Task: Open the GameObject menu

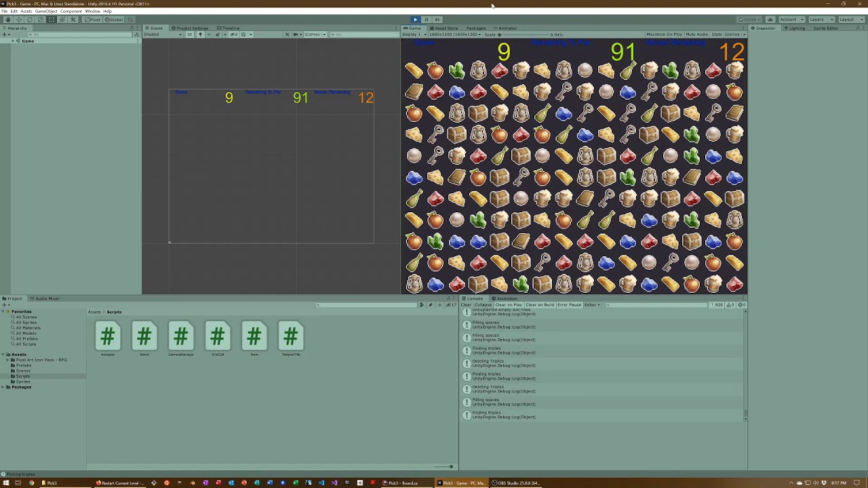Action: coord(46,12)
